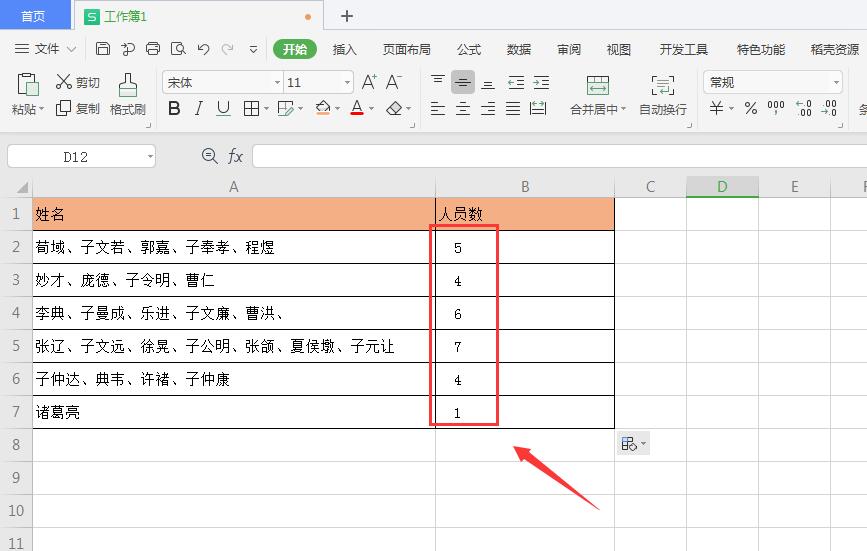Increase decimal places icon

[803, 108]
